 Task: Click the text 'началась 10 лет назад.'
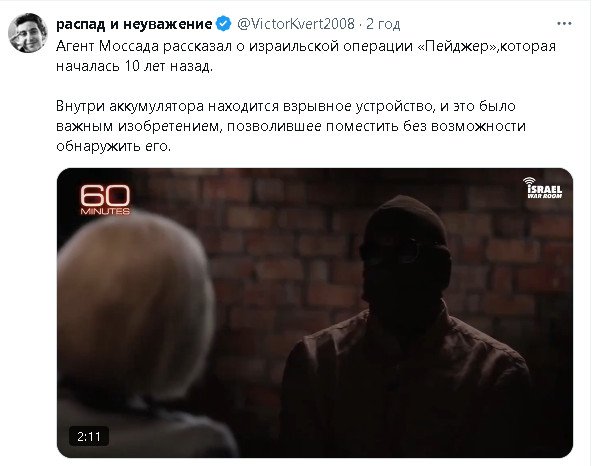[x=134, y=66]
